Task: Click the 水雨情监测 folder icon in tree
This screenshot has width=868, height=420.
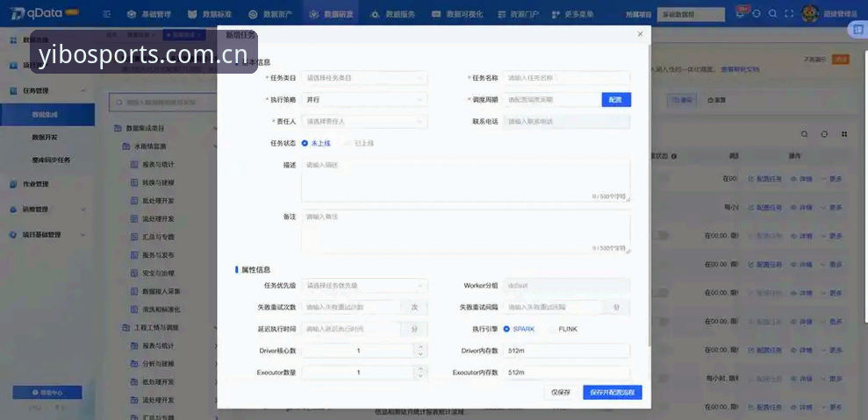Action: tap(126, 146)
